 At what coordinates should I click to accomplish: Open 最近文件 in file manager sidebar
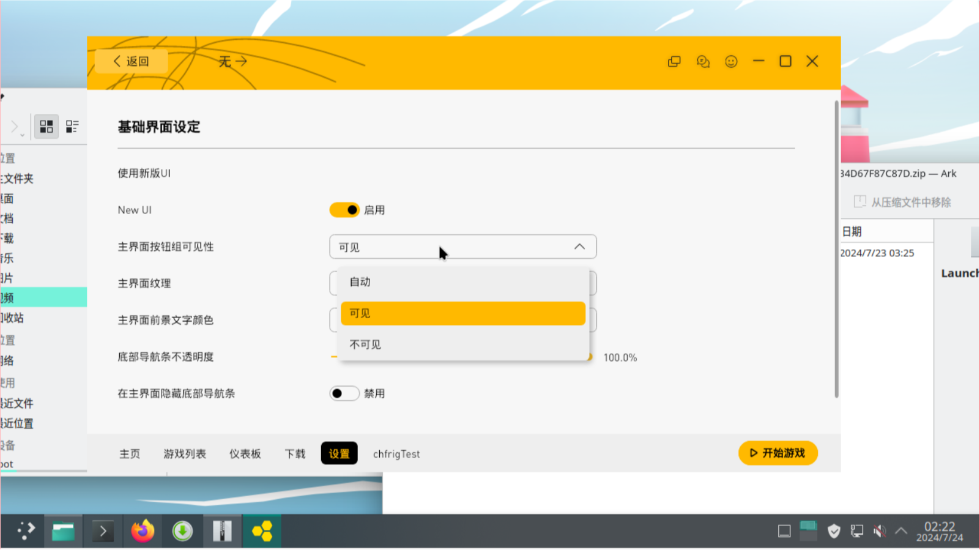(x=43, y=403)
